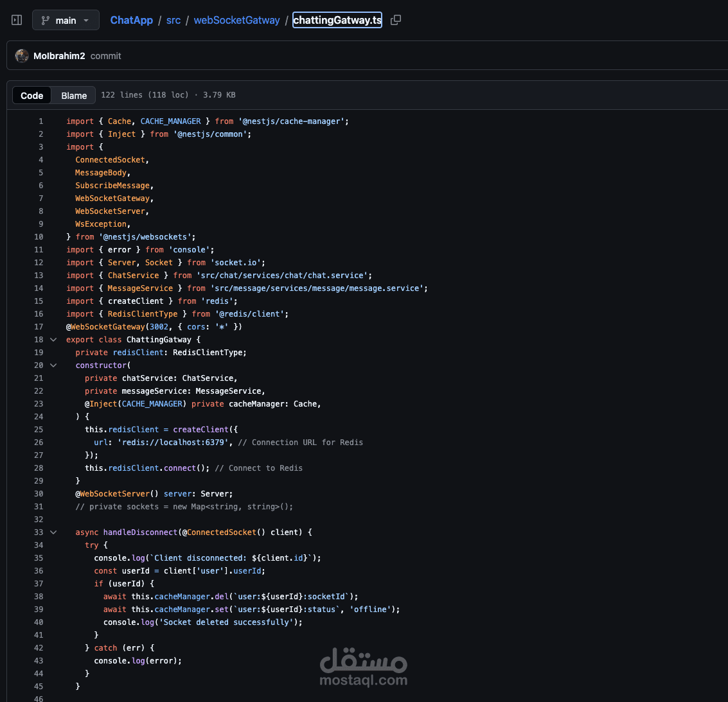Viewport: 728px width, 702px height.
Task: Collapse the constructor block at line 20
Action: click(53, 365)
